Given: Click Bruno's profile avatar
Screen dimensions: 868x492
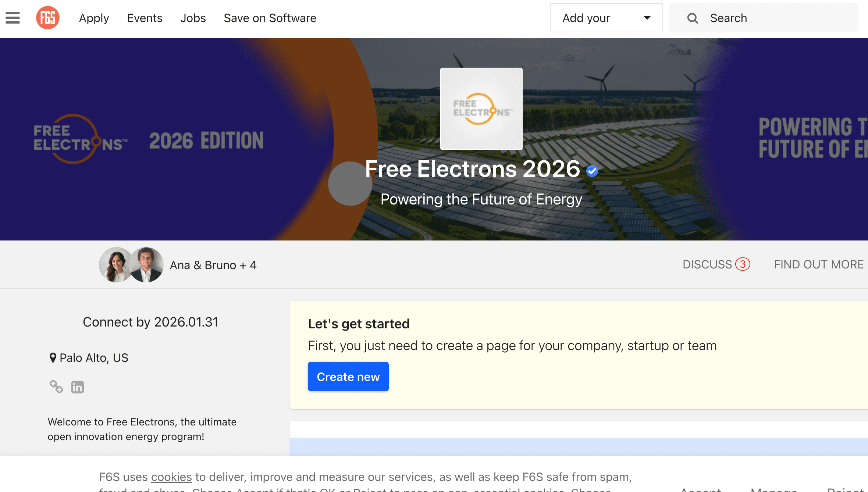Looking at the screenshot, I should pyautogui.click(x=146, y=265).
